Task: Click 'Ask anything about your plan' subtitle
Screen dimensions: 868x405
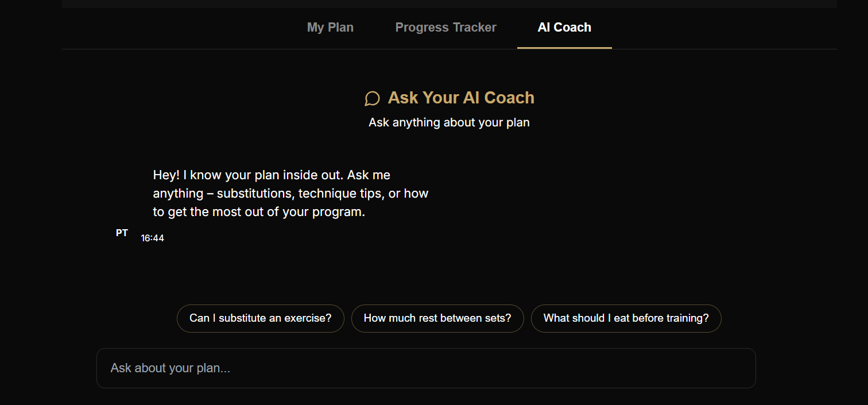Action: tap(449, 122)
